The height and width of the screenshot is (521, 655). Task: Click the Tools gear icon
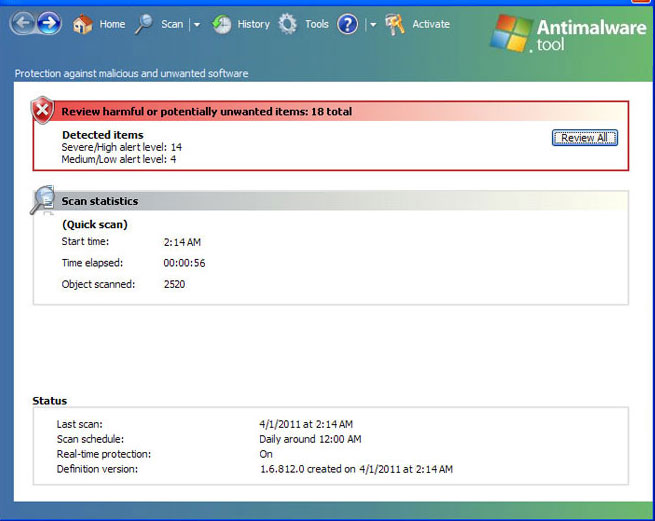287,24
